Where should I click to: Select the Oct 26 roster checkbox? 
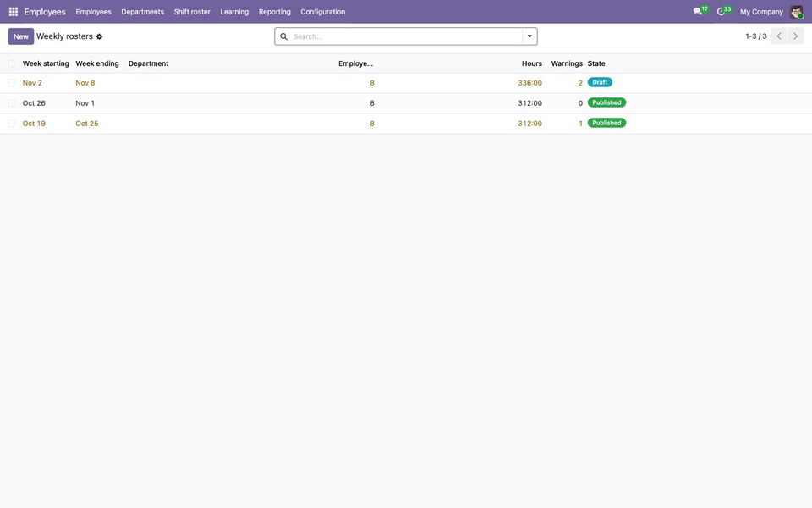tap(12, 103)
